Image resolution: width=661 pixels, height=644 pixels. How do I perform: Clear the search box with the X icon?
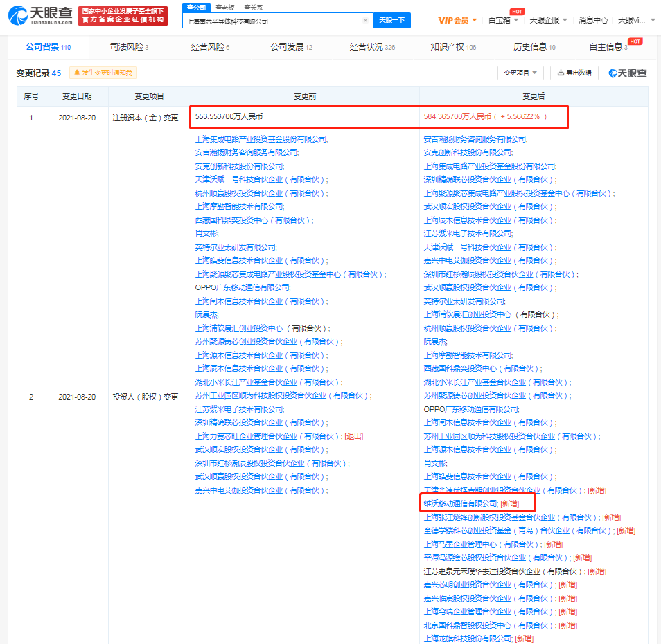tap(365, 20)
